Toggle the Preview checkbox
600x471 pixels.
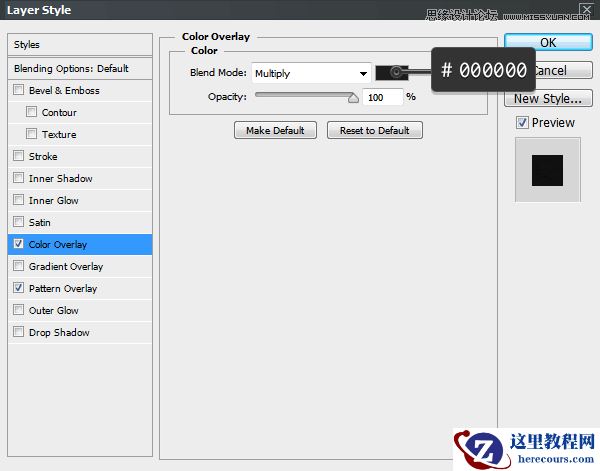coord(522,122)
